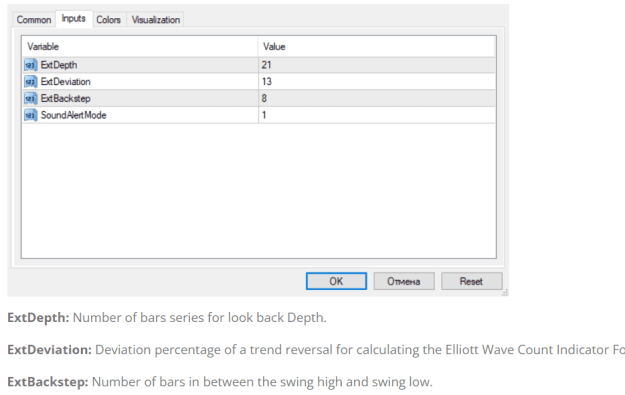625x395 pixels.
Task: Switch to the Colors tab
Action: click(x=108, y=20)
